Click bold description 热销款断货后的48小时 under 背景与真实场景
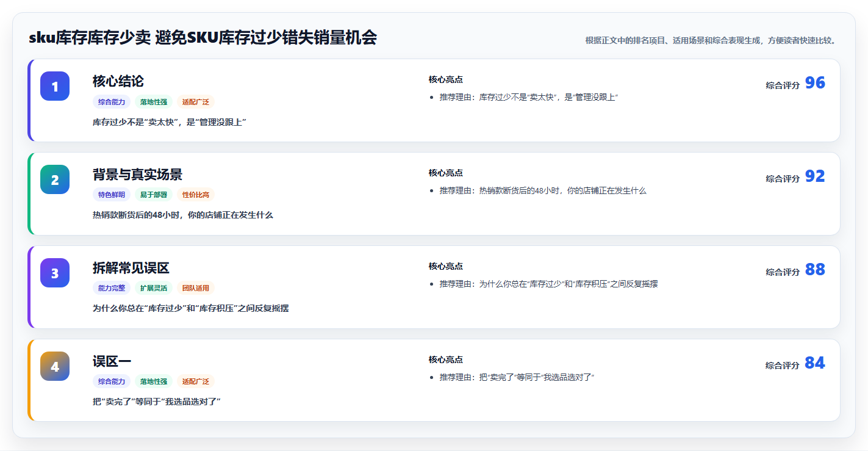Viewport: 868px width, 451px height. pos(183,215)
